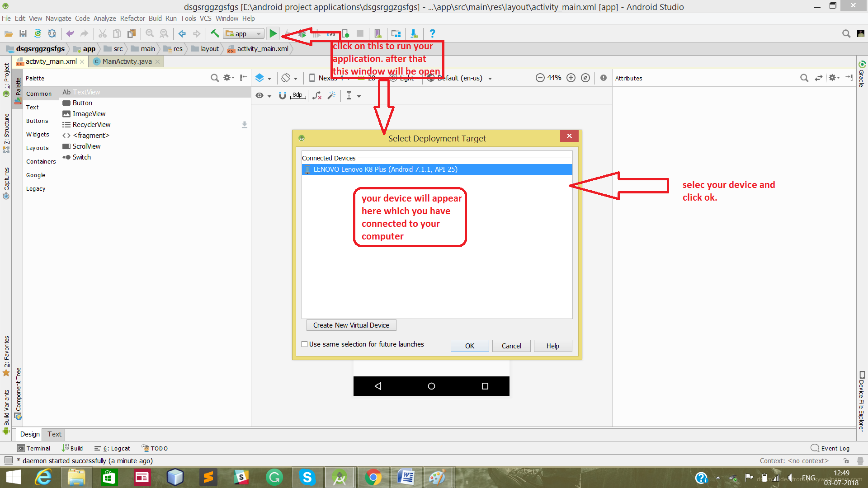The height and width of the screenshot is (488, 868).
Task: Check Use same selection for future launches
Action: (x=305, y=344)
